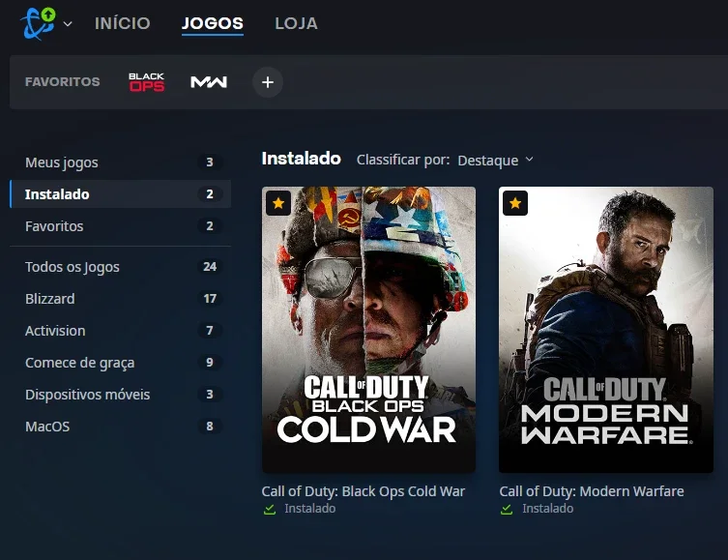Select the MW favorites bar icon
Image resolution: width=728 pixels, height=560 pixels.
pos(209,82)
